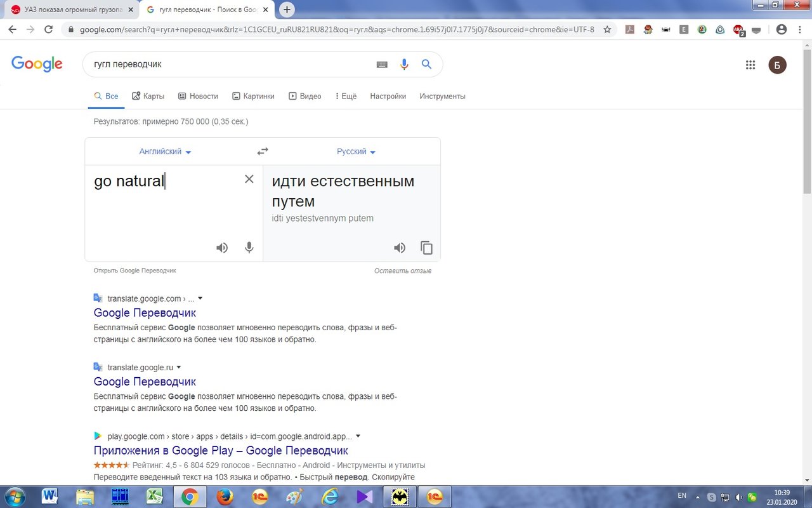Image resolution: width=812 pixels, height=508 pixels.
Task: Open Firefox from taskbar
Action: pos(224,497)
